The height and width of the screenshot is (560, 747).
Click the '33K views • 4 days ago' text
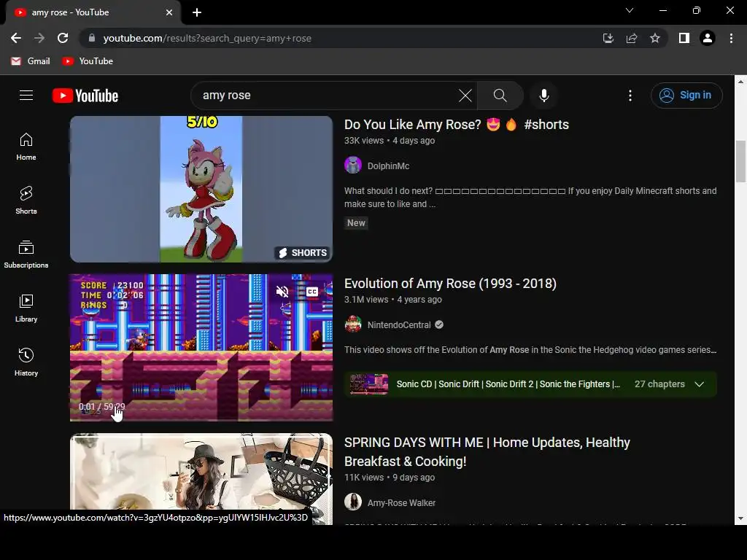[390, 141]
